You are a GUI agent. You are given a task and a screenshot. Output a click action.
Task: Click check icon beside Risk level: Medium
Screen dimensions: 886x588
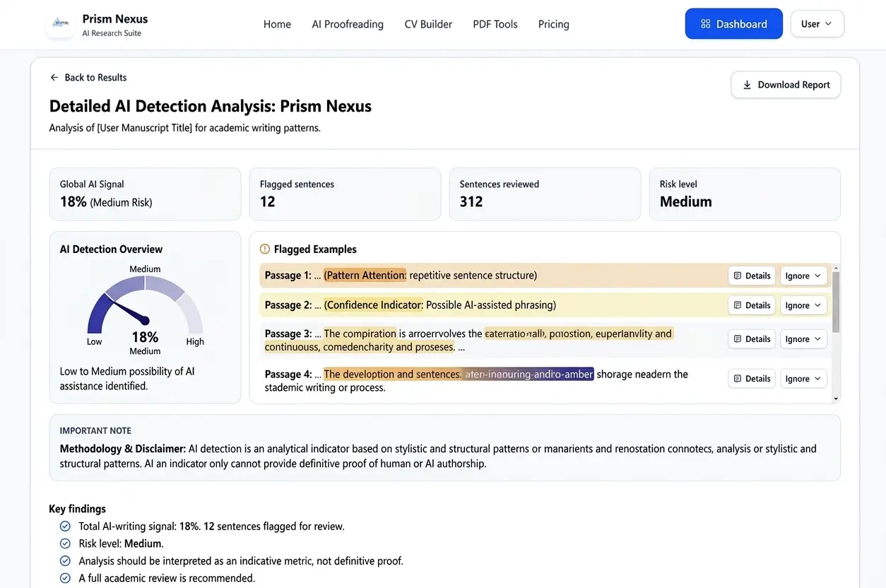65,543
